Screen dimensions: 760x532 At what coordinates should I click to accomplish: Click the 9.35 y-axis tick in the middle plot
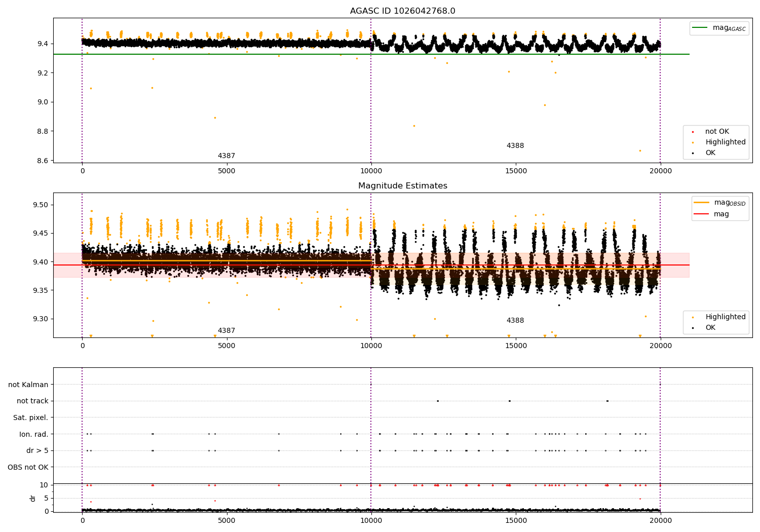41,290
